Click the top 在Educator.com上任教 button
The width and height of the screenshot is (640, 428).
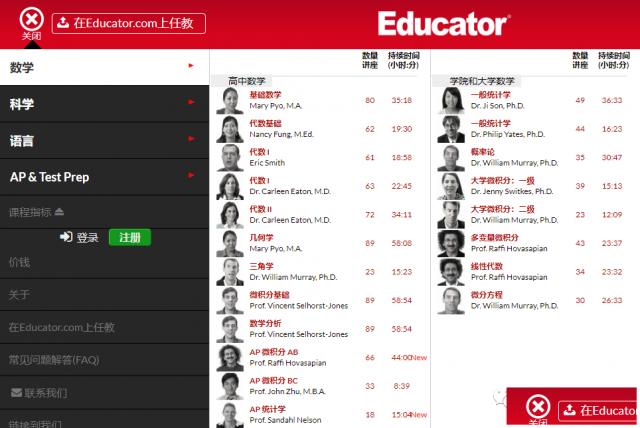129,23
